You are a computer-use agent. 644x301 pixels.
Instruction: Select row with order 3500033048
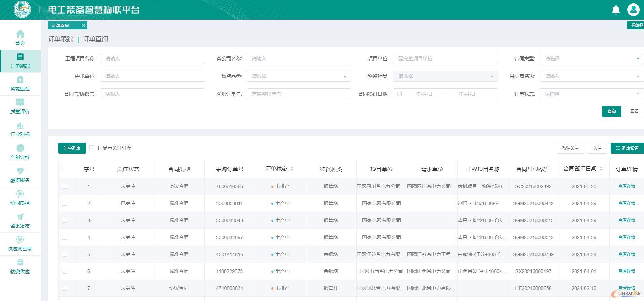click(65, 220)
